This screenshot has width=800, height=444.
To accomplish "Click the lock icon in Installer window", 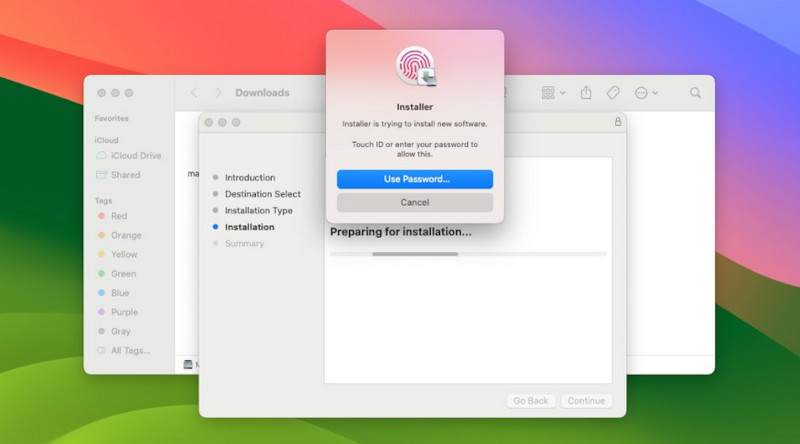I will (617, 121).
